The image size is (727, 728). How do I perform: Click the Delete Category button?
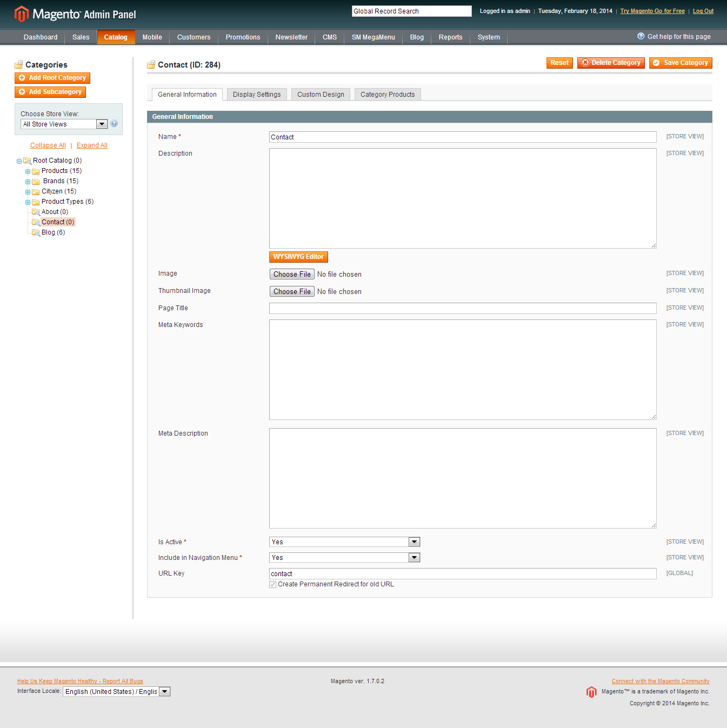tap(611, 63)
